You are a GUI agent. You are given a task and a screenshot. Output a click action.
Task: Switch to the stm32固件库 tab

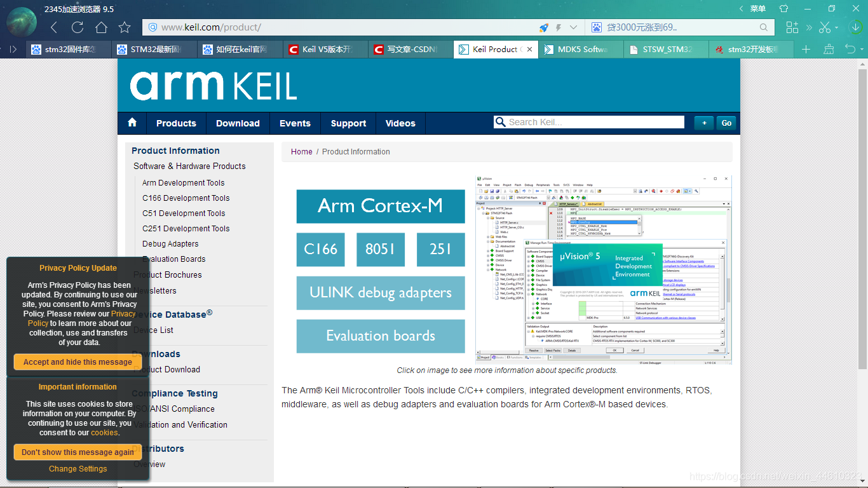click(x=70, y=50)
